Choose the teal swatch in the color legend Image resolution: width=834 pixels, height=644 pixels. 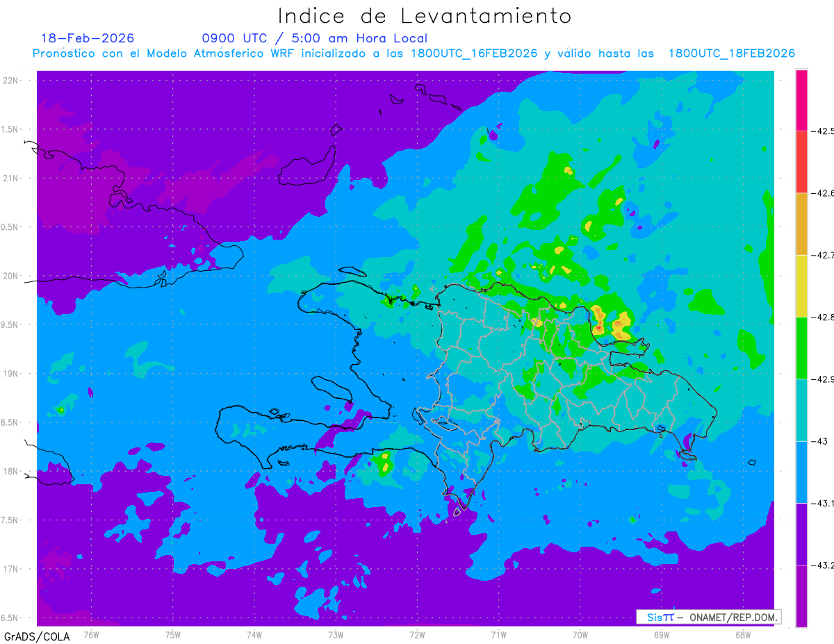click(x=801, y=410)
